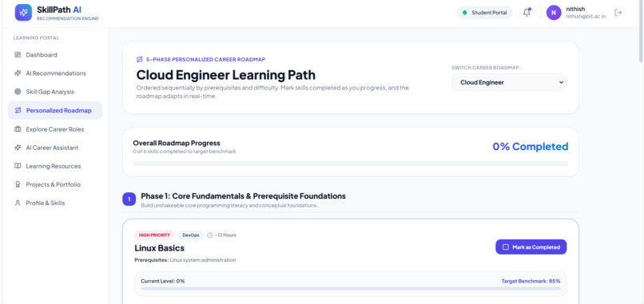Open Projects & Portfolio page
The height and width of the screenshot is (304, 644).
tap(55, 184)
